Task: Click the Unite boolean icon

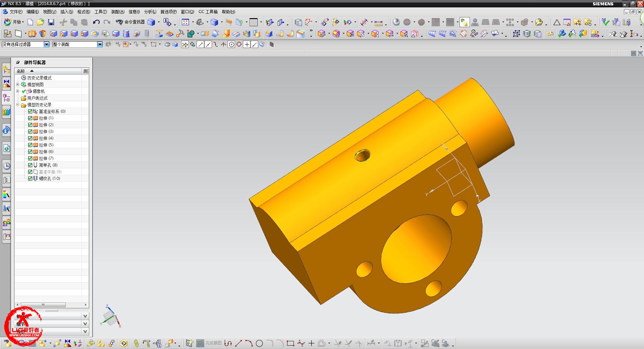Action: [x=191, y=34]
